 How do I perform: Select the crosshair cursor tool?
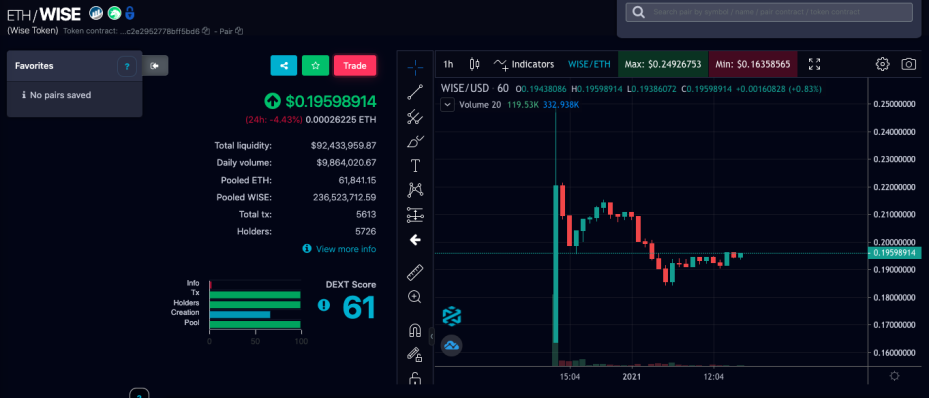pos(415,67)
